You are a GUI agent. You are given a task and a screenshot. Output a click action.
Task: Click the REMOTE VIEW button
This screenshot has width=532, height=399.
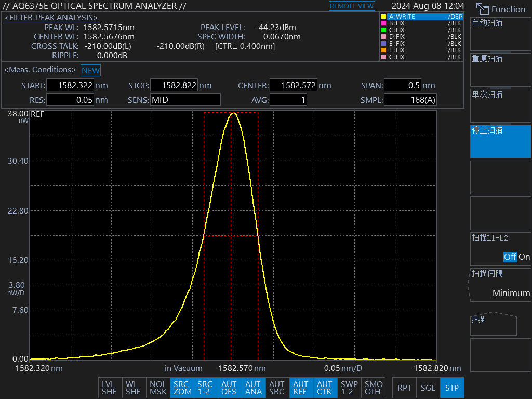(352, 6)
